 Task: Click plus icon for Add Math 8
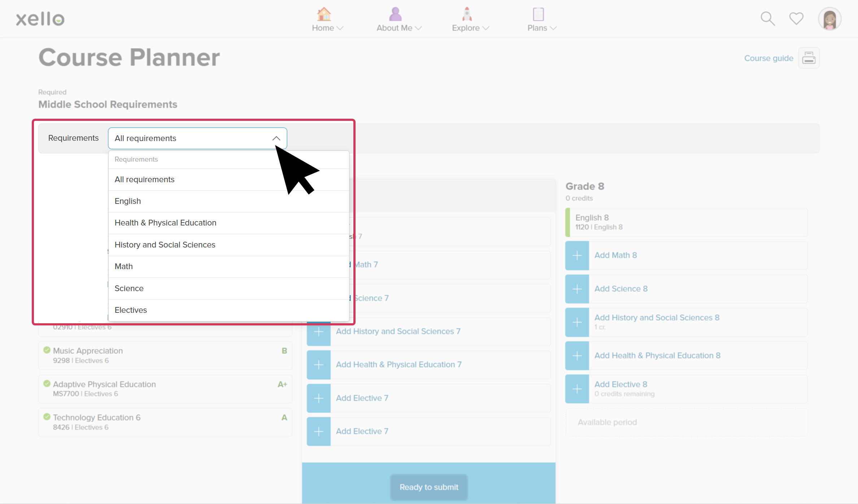[x=577, y=256]
